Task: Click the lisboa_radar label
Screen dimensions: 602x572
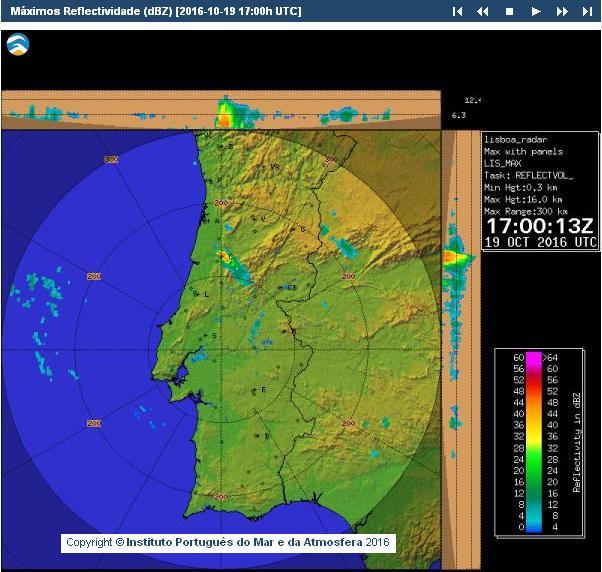Action: click(x=515, y=139)
